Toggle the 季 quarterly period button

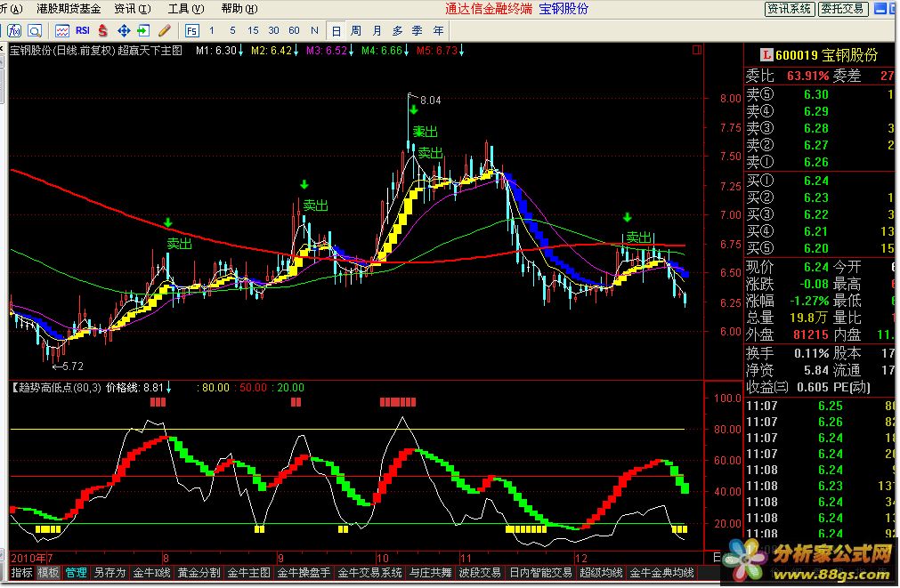click(x=418, y=31)
